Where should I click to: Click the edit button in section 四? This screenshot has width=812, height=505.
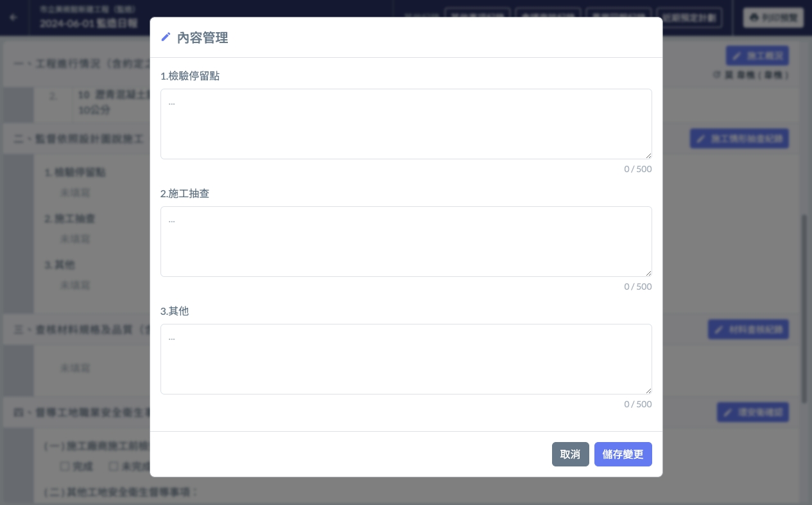[x=752, y=412]
